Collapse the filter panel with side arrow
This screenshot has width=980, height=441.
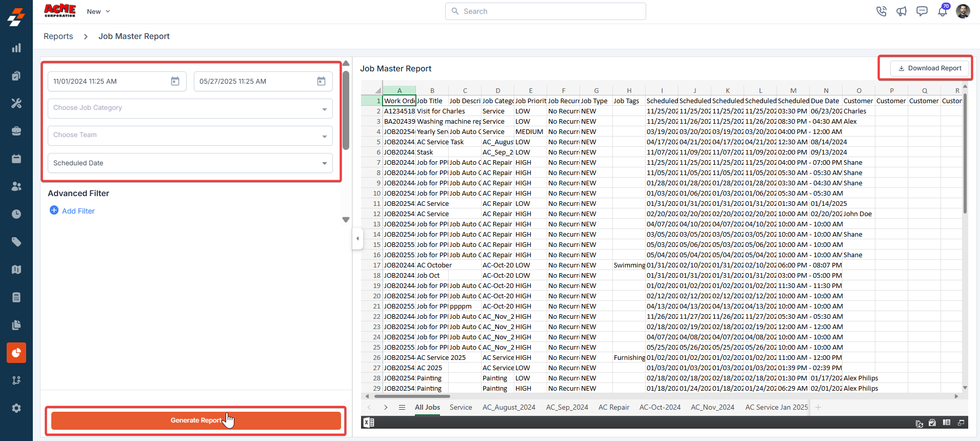pyautogui.click(x=357, y=238)
